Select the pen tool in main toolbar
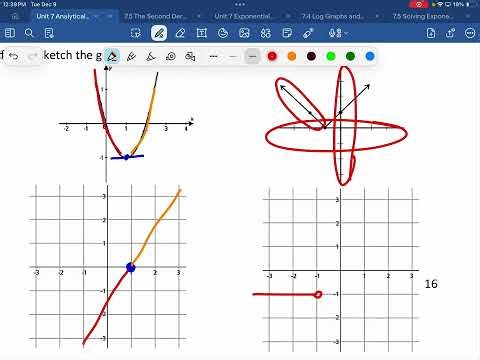This screenshot has height=360, width=480. tap(159, 33)
